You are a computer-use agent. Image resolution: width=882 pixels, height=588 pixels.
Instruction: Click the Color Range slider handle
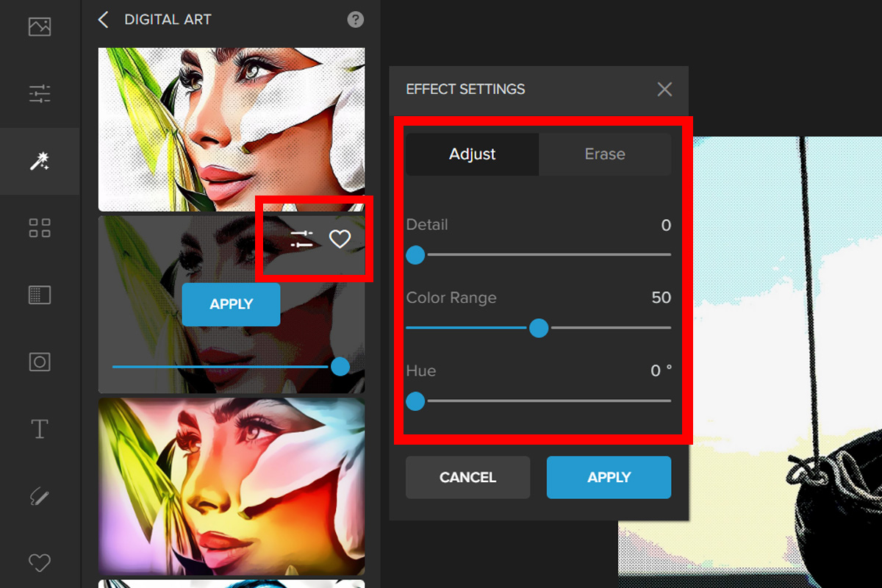pos(539,328)
